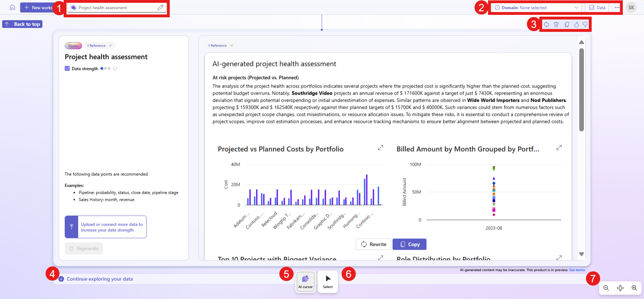Screen dimensions: 644x299
Task: Click 'The following data points are recommended'
Action: pos(106,174)
